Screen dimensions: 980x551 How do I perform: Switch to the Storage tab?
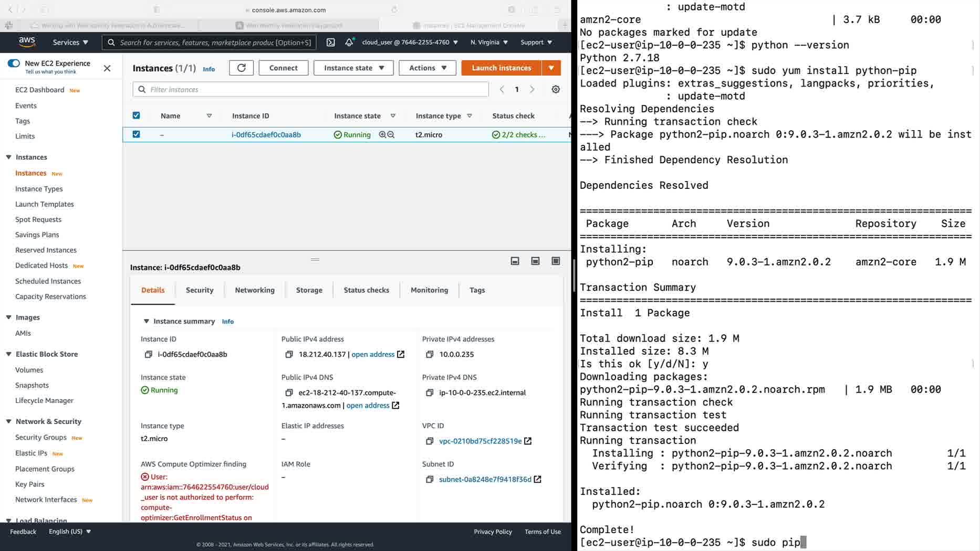coord(309,290)
